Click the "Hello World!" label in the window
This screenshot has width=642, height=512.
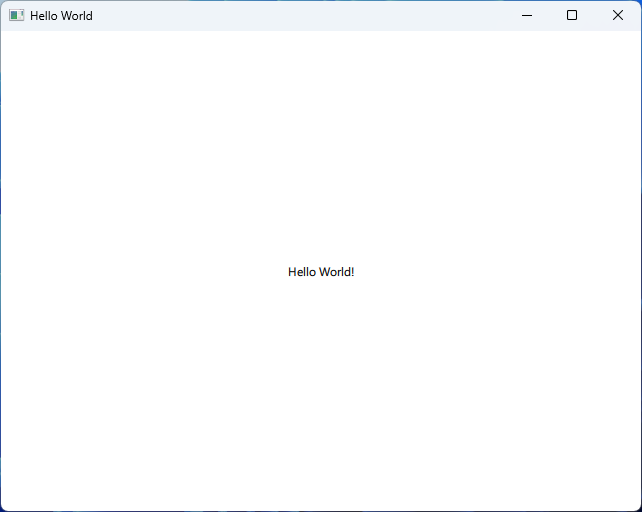[x=321, y=272]
